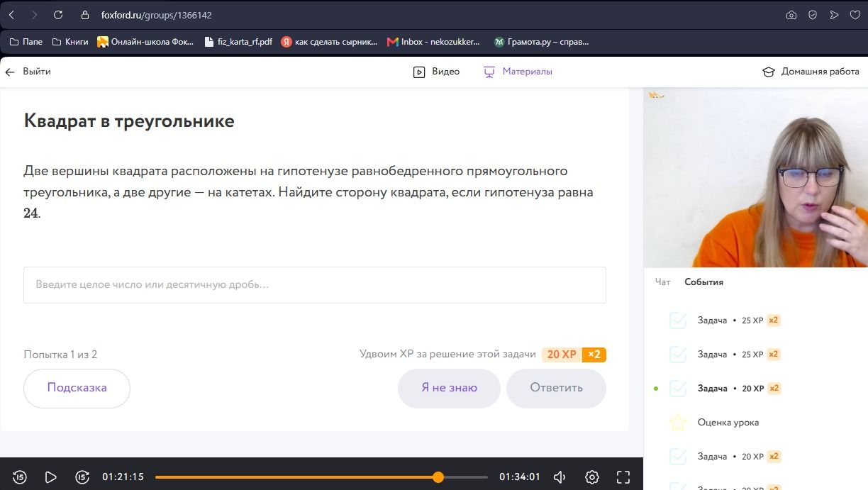This screenshot has height=490, width=868.
Task: Click the camera snapshot icon in address bar
Action: tap(791, 15)
